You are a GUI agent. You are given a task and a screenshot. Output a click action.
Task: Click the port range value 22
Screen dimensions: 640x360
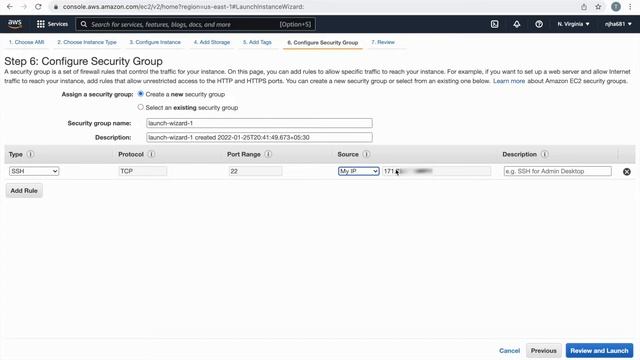[255, 171]
